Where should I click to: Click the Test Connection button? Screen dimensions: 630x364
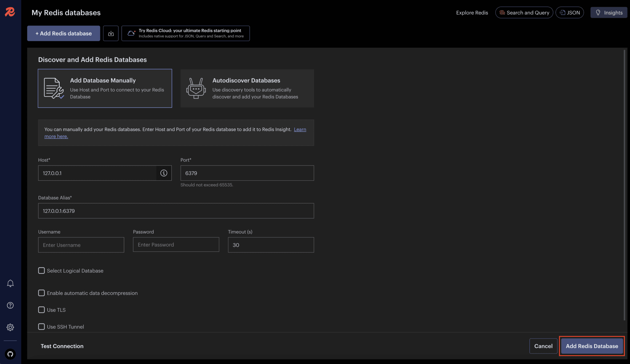[x=62, y=346]
